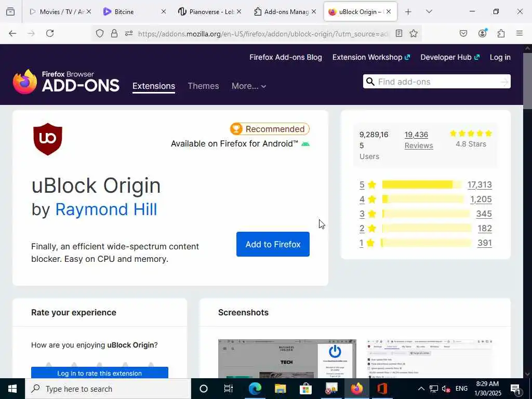Open Windows Start menu

12,389
